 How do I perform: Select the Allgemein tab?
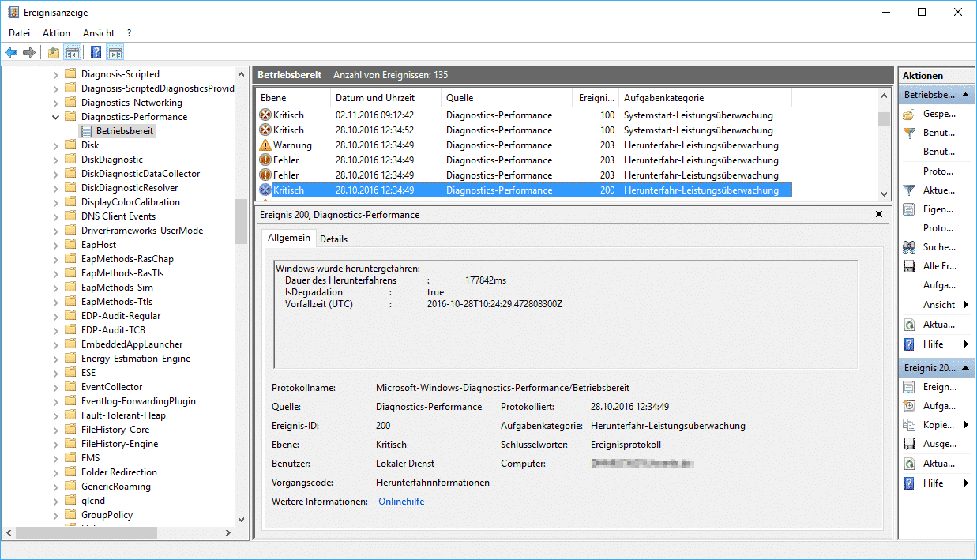(x=289, y=238)
